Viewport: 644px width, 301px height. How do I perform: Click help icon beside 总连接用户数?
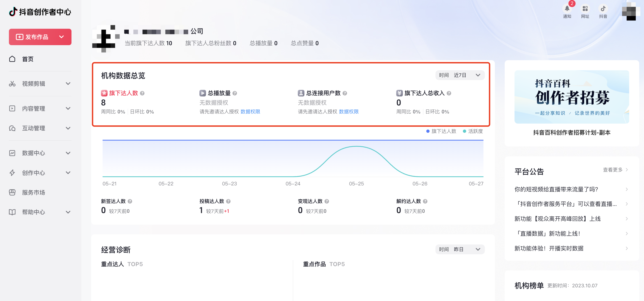coord(345,93)
